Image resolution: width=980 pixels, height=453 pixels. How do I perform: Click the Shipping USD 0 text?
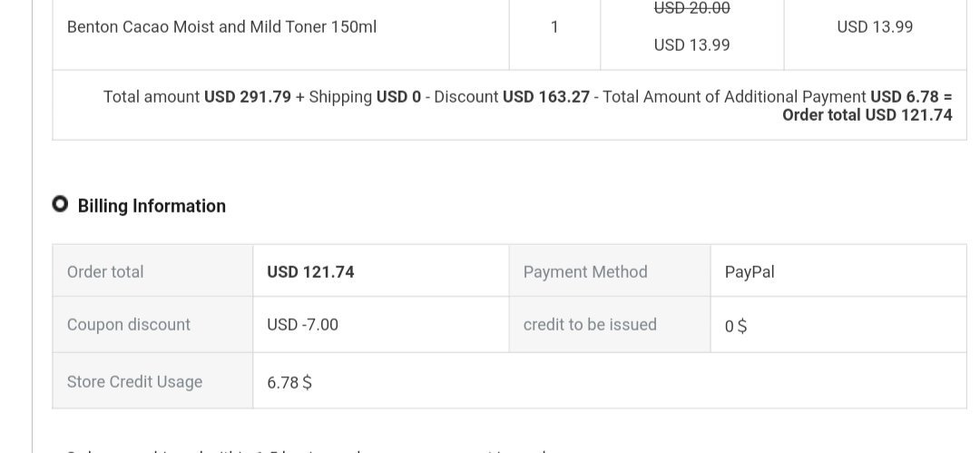[x=365, y=97]
